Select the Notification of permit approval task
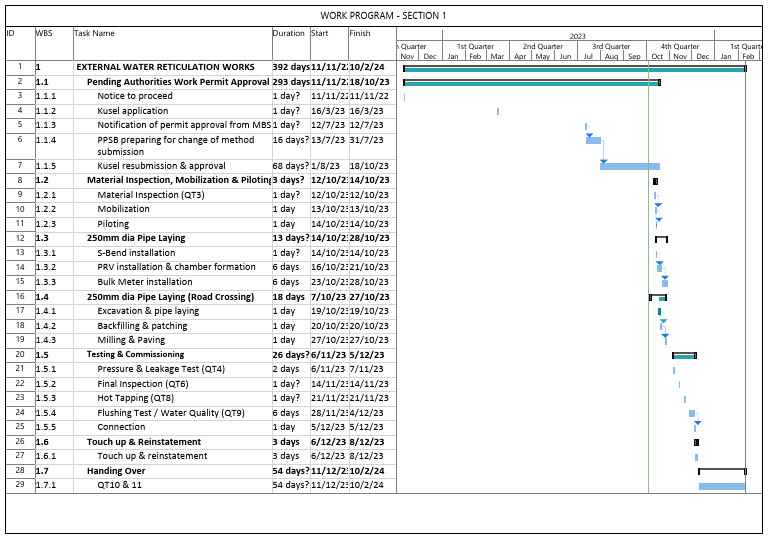 point(184,125)
